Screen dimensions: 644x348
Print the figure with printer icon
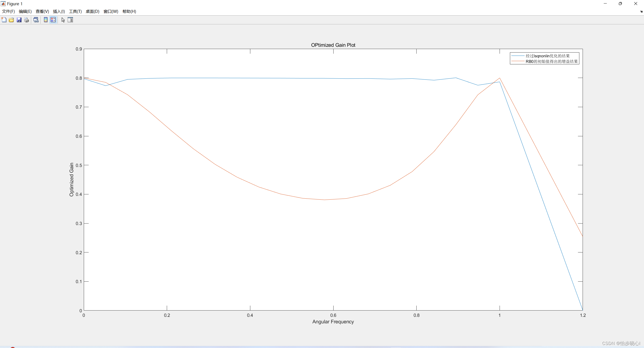point(26,20)
